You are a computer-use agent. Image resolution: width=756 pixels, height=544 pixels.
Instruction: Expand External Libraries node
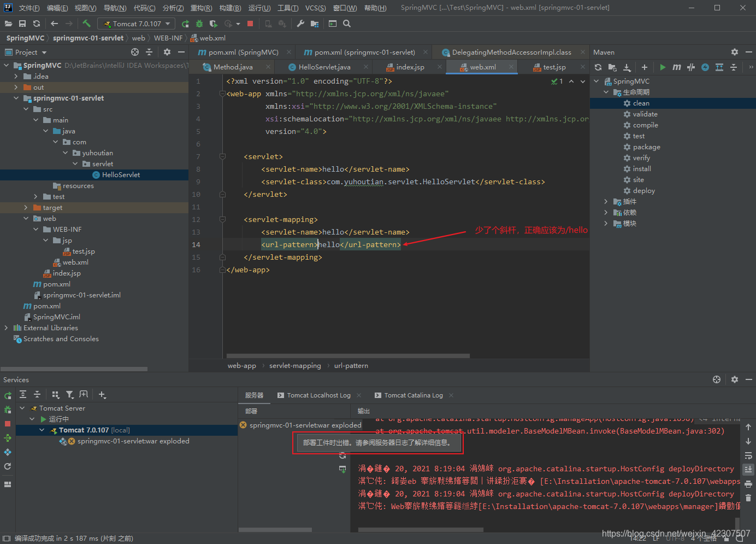6,328
